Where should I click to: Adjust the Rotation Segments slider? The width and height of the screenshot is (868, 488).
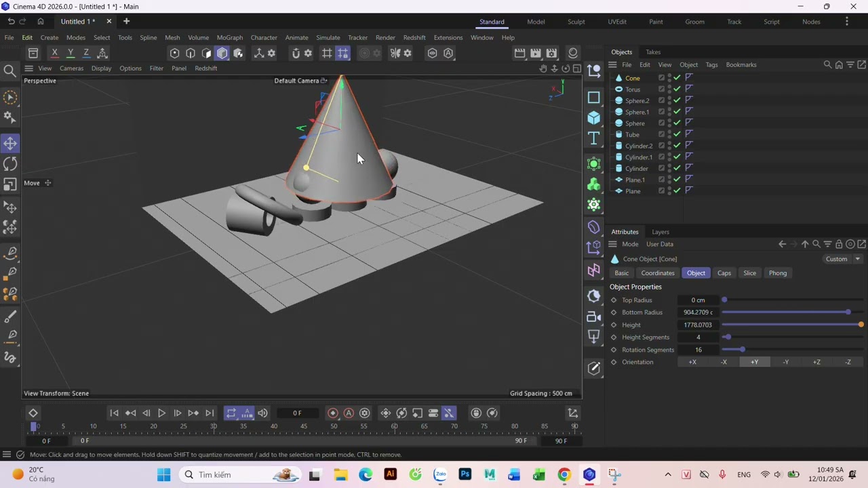click(792, 350)
